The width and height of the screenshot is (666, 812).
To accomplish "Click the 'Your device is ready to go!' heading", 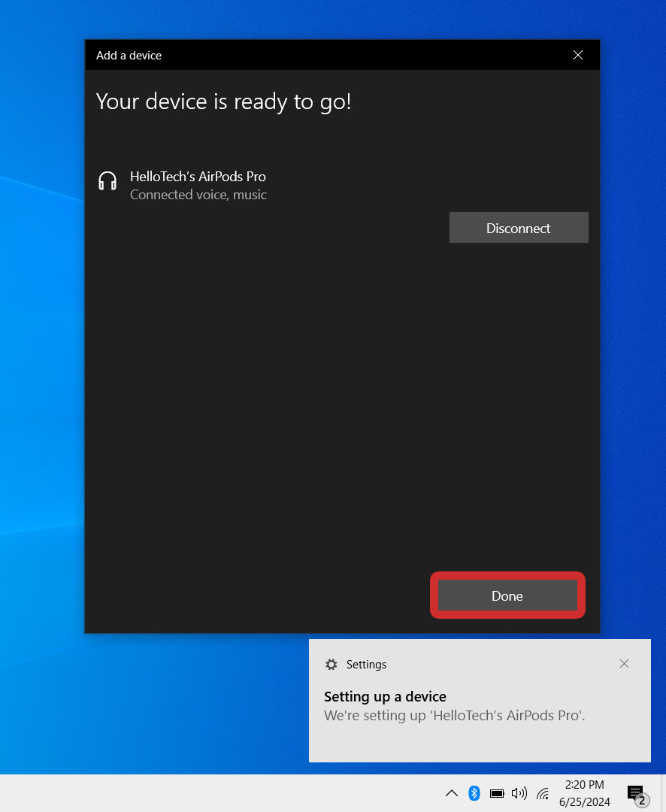I will (x=223, y=101).
